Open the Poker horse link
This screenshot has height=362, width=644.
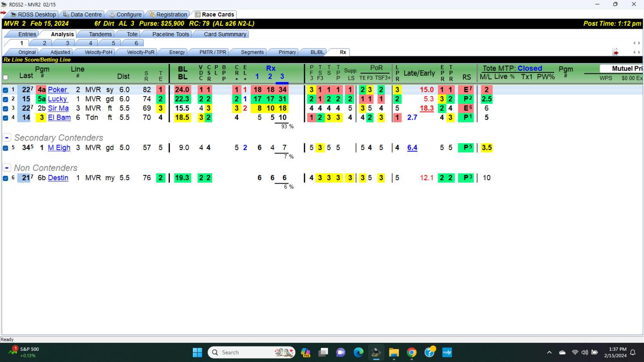58,90
